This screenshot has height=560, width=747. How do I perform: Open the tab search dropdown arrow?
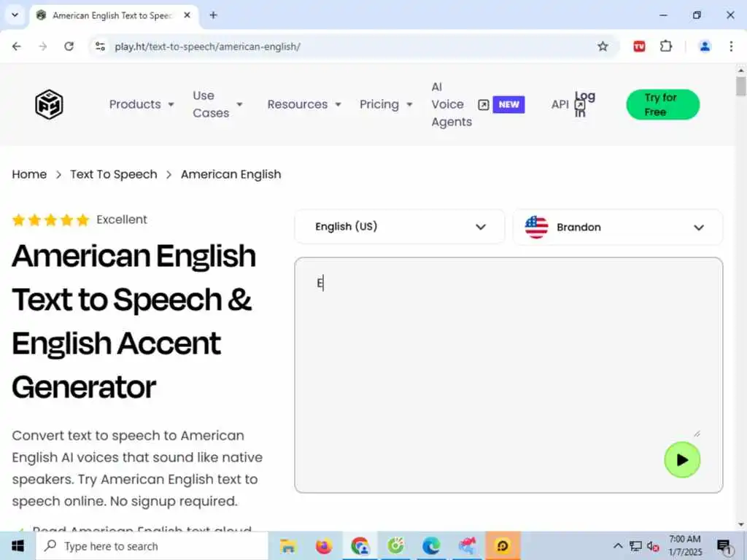coord(15,15)
